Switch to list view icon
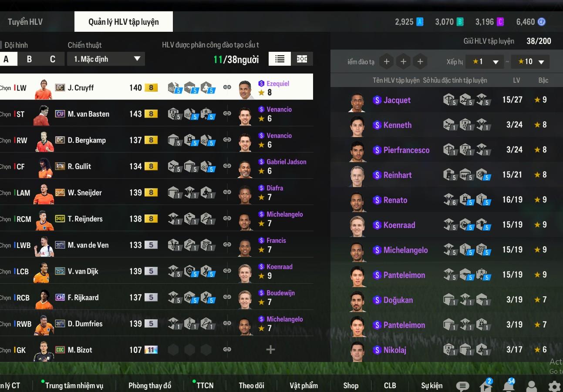The height and width of the screenshot is (392, 563). pyautogui.click(x=280, y=59)
